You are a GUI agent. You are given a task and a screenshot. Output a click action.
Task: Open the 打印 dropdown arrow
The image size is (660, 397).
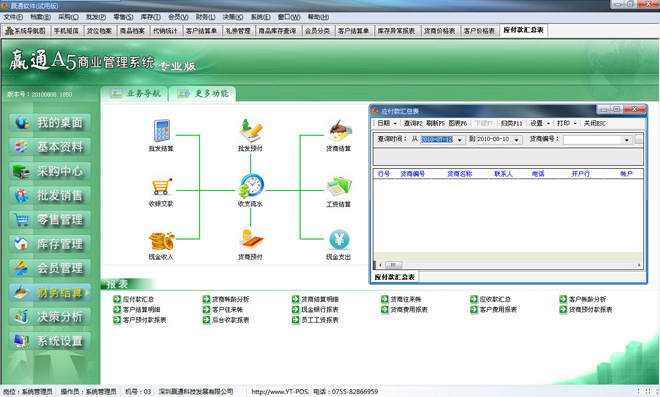tap(575, 123)
